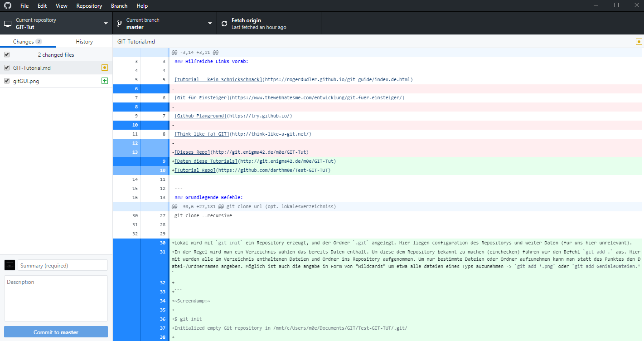This screenshot has height=341, width=644.
Task: Click into the Summary input field
Action: click(63, 265)
